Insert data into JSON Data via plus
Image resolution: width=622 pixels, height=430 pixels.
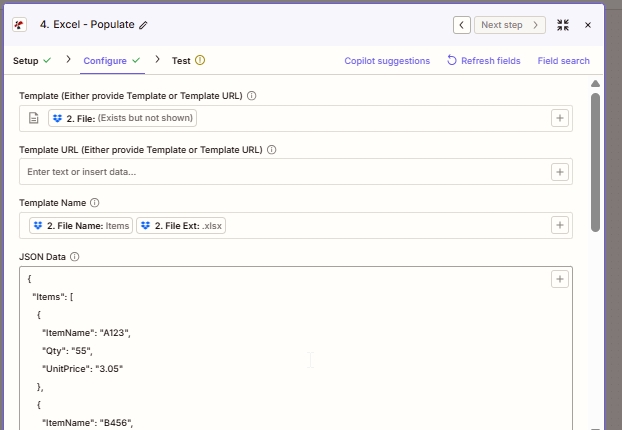pos(560,279)
